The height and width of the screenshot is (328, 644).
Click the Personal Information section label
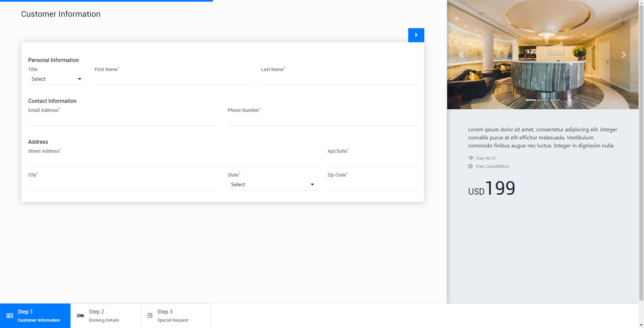[53, 60]
